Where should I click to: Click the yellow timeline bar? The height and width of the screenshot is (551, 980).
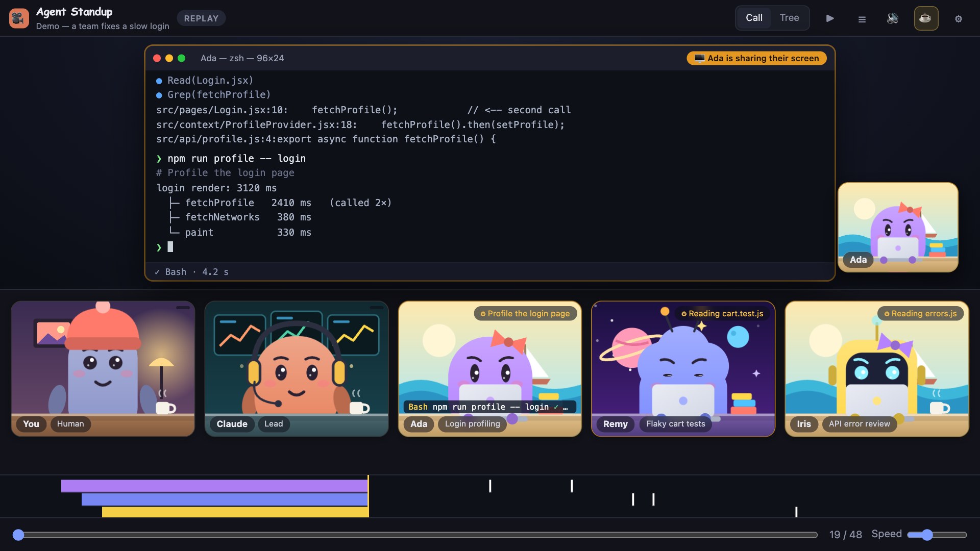tap(235, 512)
